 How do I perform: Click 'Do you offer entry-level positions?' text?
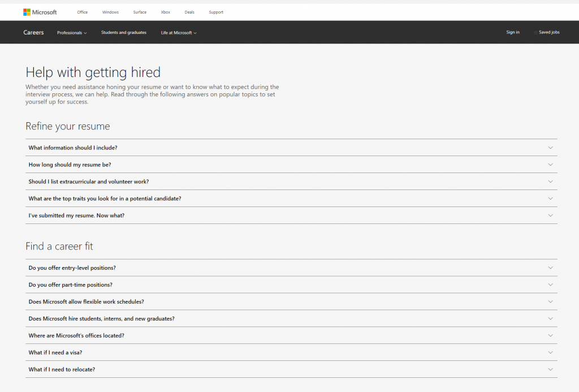coord(72,268)
